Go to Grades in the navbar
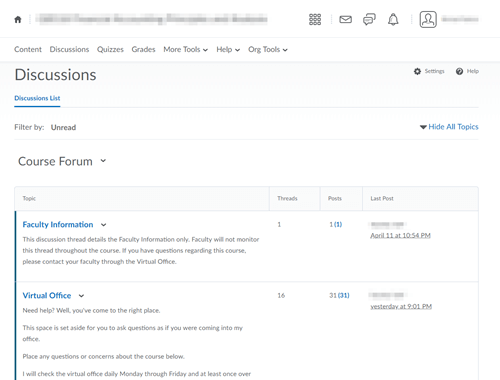The image size is (500, 380). [x=143, y=49]
